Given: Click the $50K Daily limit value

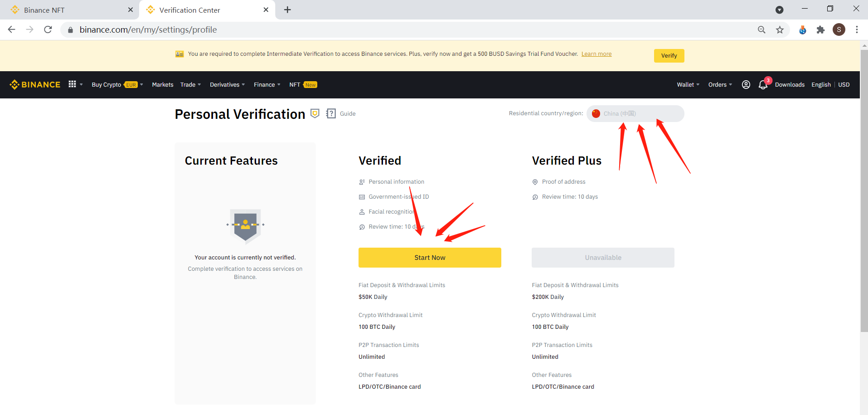Looking at the screenshot, I should [373, 297].
